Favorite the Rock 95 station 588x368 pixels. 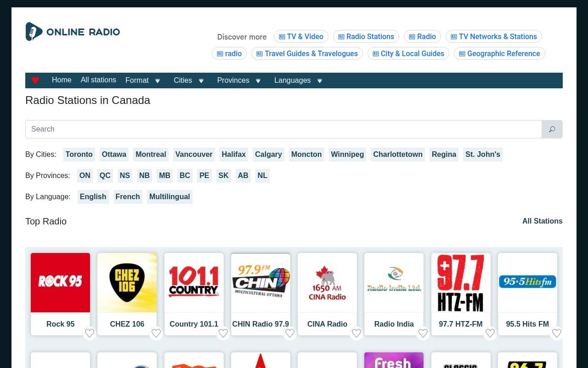90,333
